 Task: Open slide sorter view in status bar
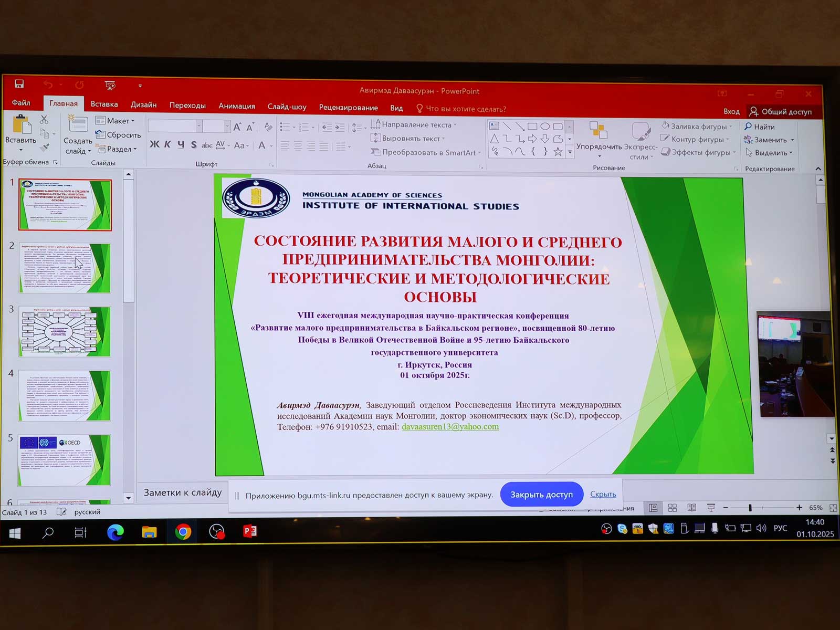672,508
